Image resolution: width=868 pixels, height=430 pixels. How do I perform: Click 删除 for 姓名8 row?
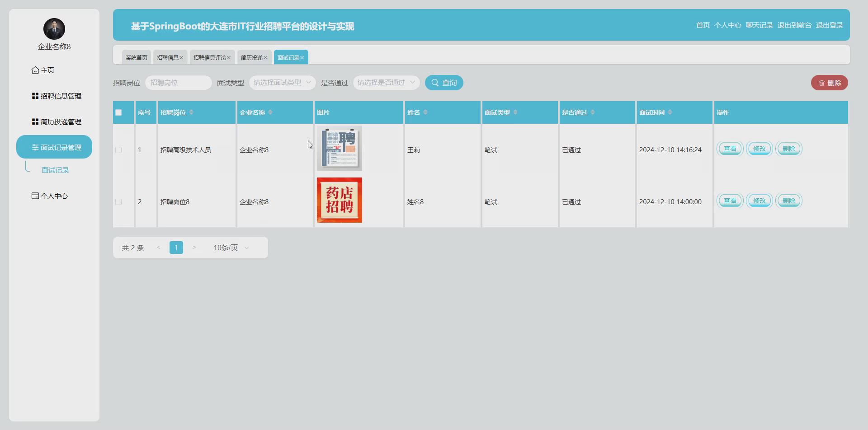[x=789, y=201]
